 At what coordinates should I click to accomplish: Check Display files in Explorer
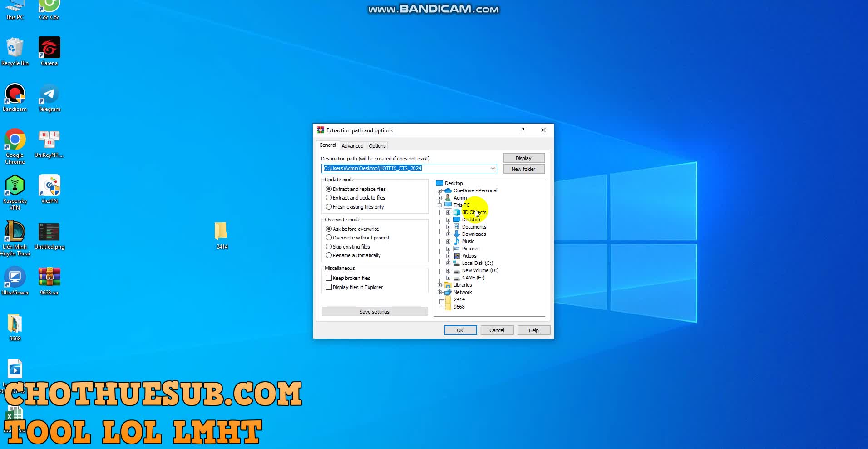(x=329, y=287)
